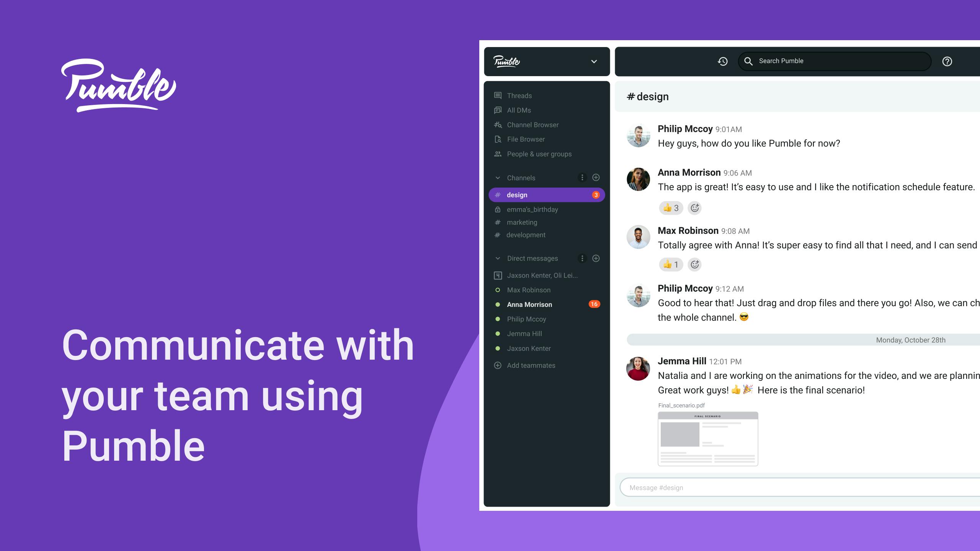Click Message #design text input field
This screenshot has width=980, height=551.
(x=798, y=487)
